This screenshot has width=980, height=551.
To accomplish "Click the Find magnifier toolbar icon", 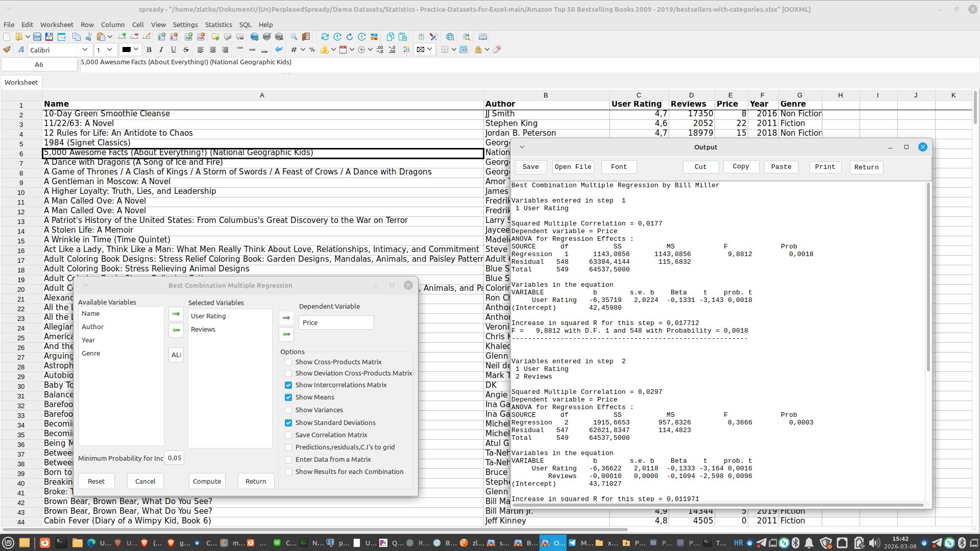I will click(293, 37).
